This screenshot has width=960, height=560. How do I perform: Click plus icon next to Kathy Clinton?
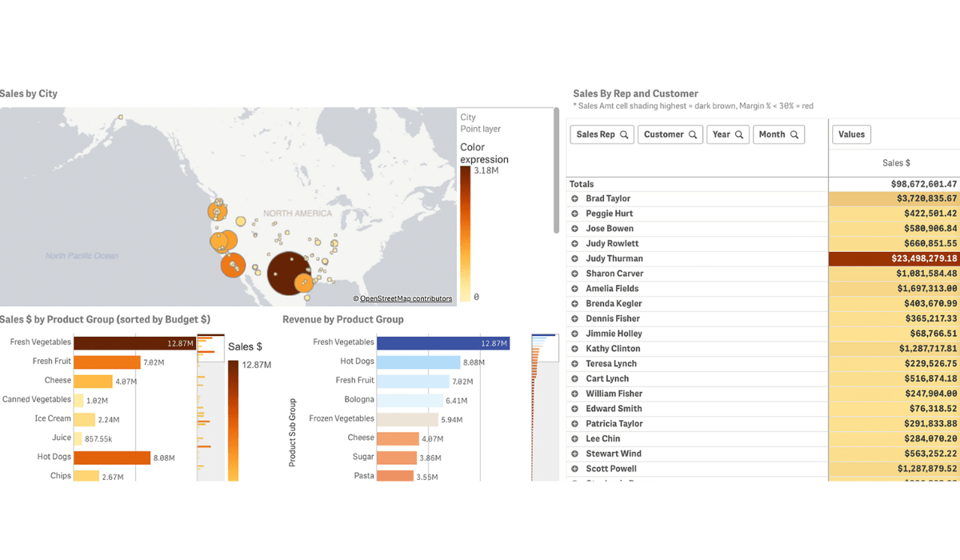click(x=574, y=349)
